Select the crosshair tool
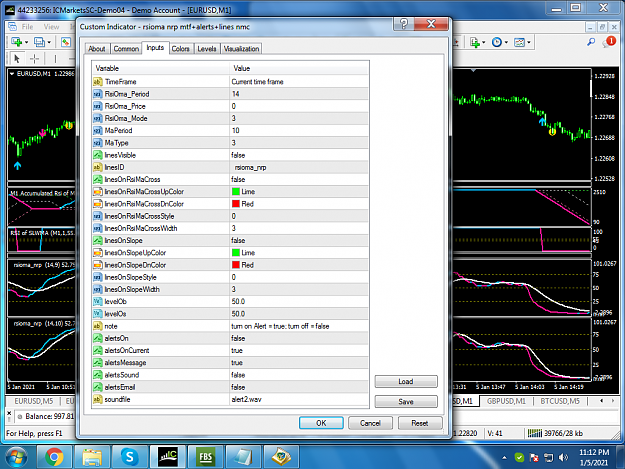This screenshot has width=625, height=469. click(35, 59)
